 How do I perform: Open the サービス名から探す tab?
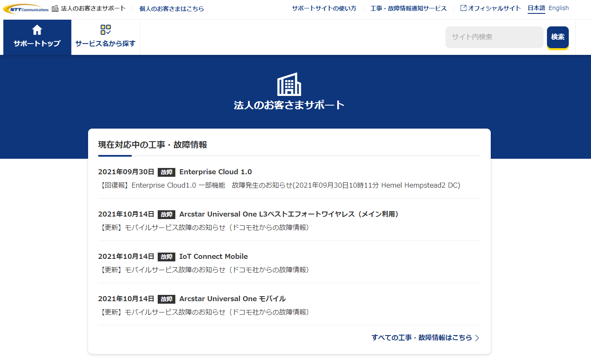pyautogui.click(x=106, y=37)
